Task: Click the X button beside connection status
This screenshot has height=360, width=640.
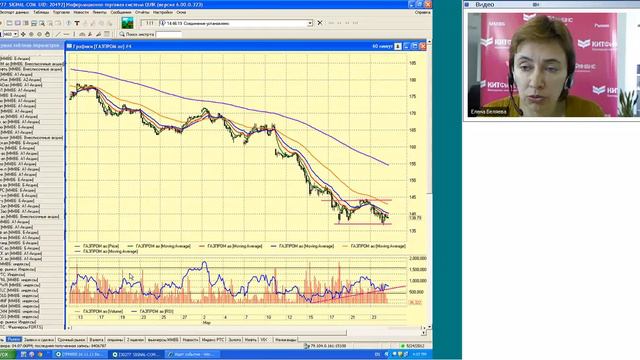Action: click(320, 23)
